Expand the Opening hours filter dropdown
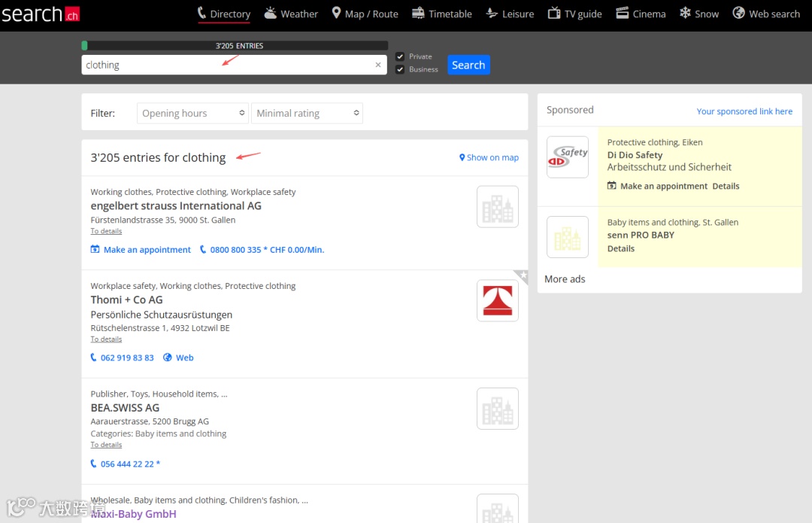Viewport: 812px width, 523px height. click(x=192, y=113)
